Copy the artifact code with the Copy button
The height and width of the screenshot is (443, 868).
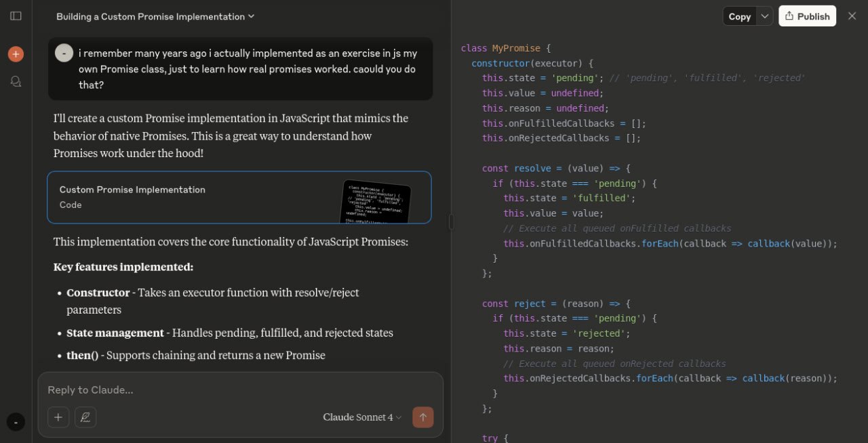pyautogui.click(x=739, y=16)
